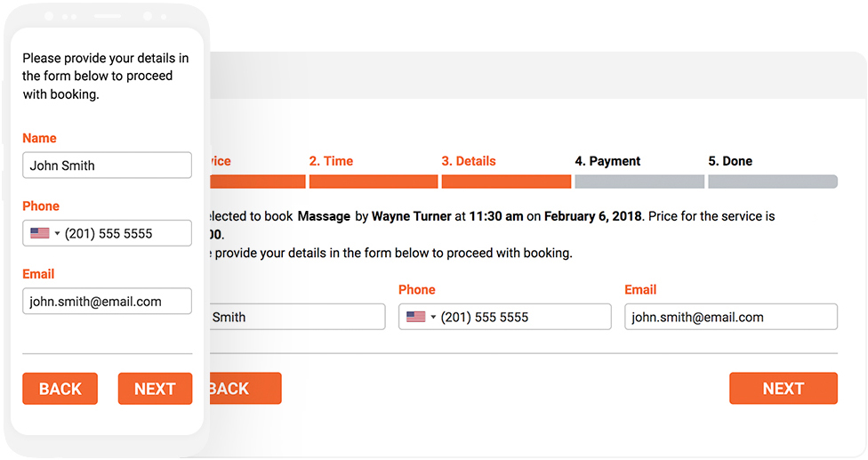Focus the mobile phone number field
Image resolution: width=868 pixels, height=460 pixels.
pyautogui.click(x=107, y=233)
